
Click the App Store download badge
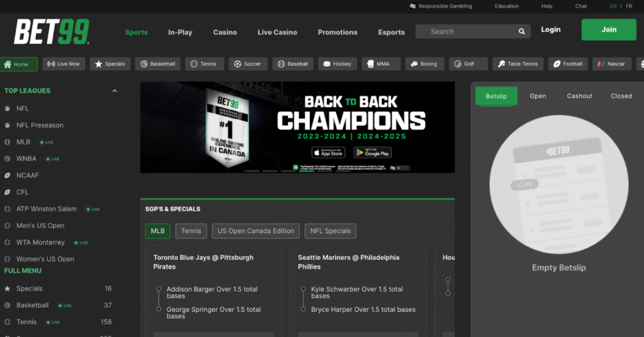pos(328,153)
